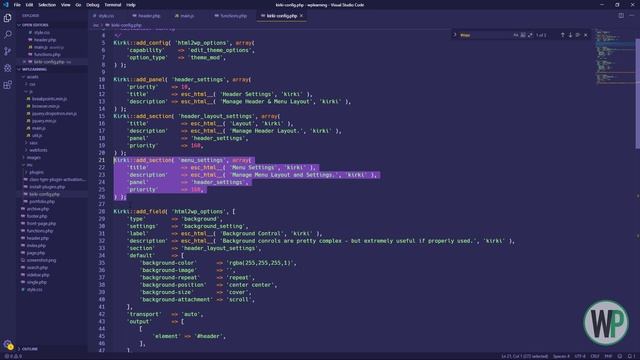Viewport: 640px width, 360px height.
Task: Open the Source Control view
Action: 8,51
